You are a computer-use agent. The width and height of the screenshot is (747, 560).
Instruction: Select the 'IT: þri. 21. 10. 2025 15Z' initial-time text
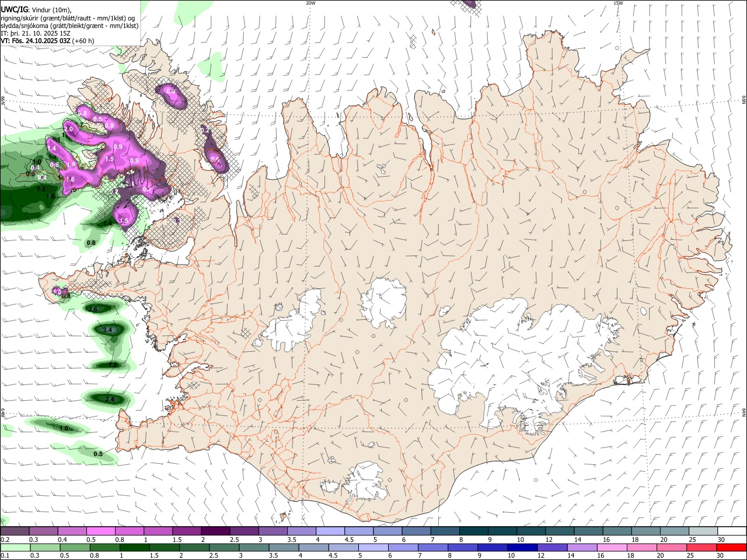pyautogui.click(x=36, y=33)
